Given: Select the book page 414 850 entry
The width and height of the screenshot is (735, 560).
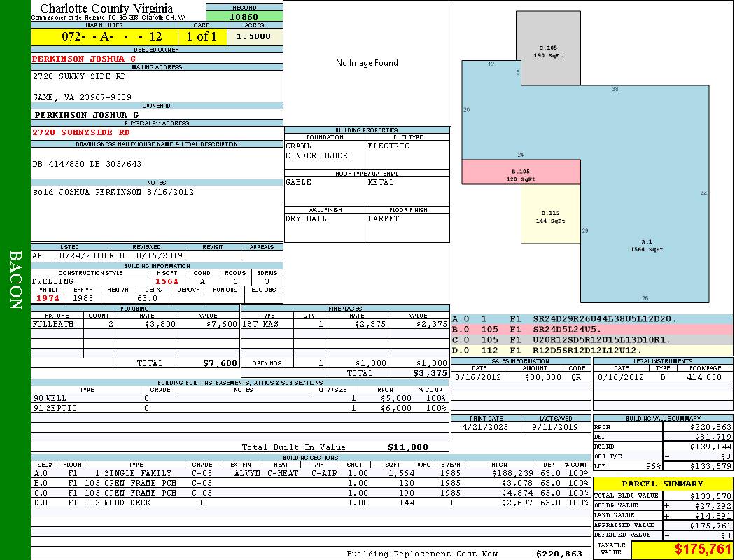Looking at the screenshot, I should click(703, 377).
